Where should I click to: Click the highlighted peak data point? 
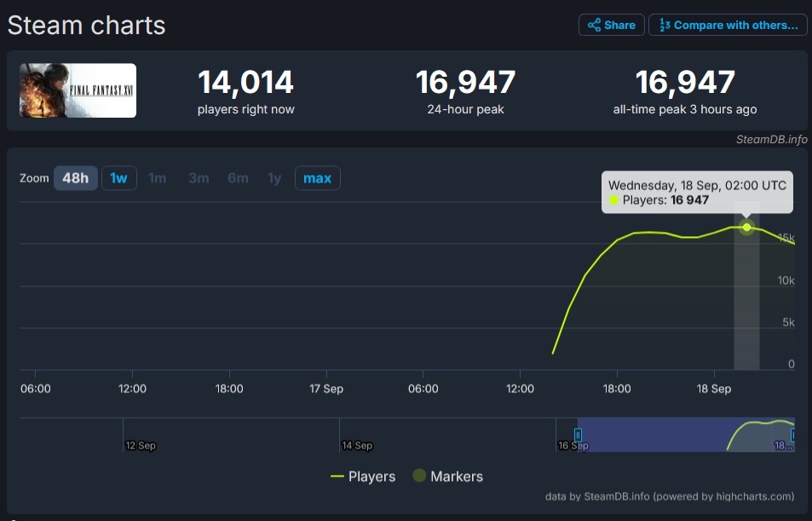[746, 227]
